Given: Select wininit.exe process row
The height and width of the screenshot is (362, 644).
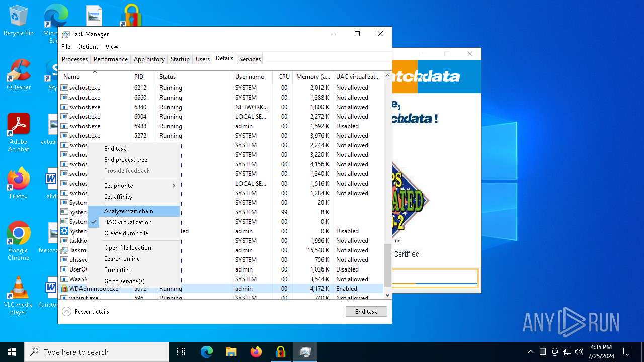Looking at the screenshot, I should click(x=221, y=297).
